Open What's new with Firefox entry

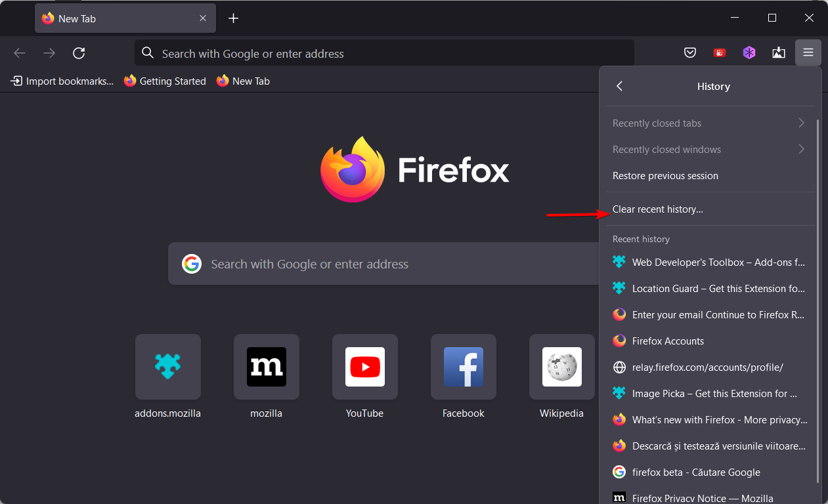point(710,419)
